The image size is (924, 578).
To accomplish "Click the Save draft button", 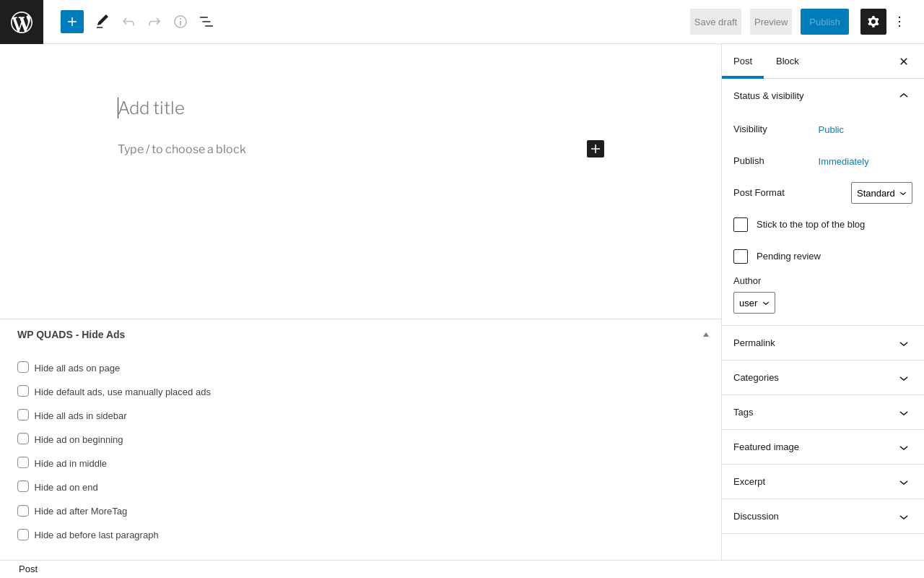I will pos(715,22).
